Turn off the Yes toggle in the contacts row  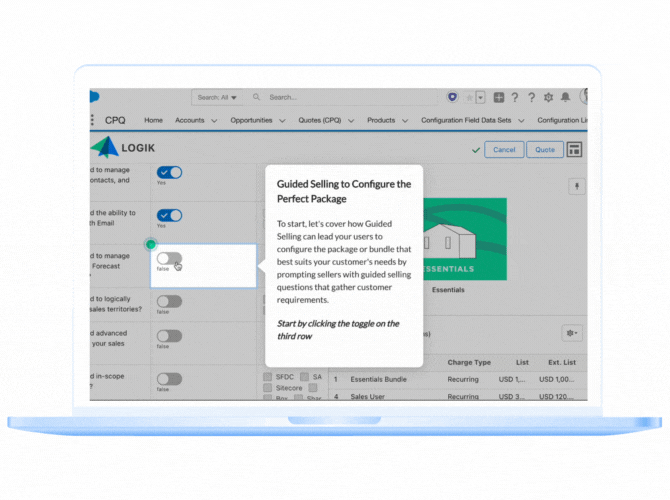[x=170, y=172]
